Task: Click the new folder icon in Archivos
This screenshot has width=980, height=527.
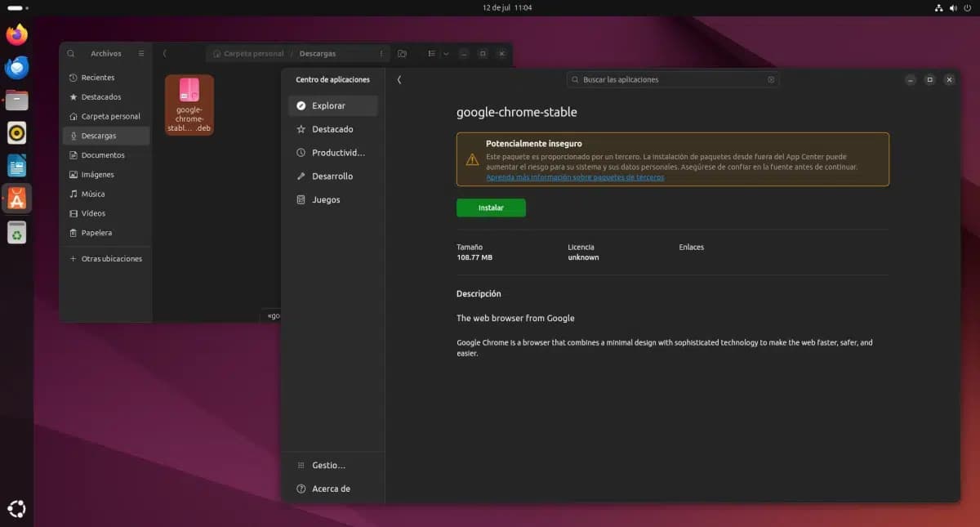Action: point(402,54)
